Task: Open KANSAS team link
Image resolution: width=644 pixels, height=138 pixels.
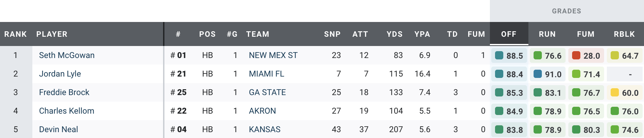Action: pyautogui.click(x=265, y=129)
